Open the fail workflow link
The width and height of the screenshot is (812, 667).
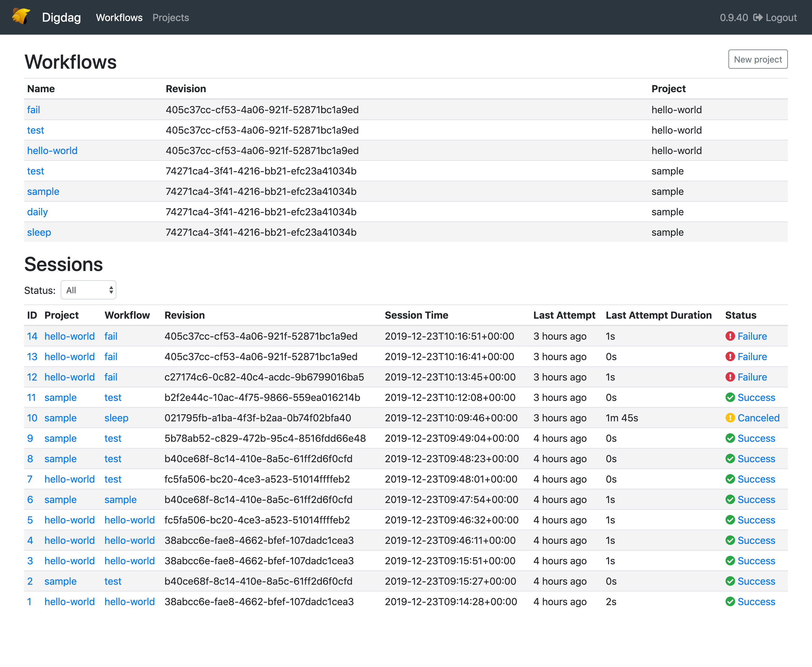[33, 110]
